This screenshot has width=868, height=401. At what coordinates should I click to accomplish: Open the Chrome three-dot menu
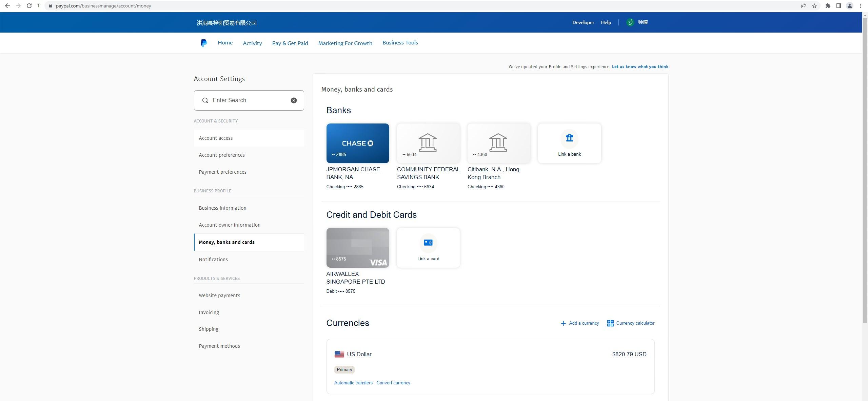click(861, 6)
